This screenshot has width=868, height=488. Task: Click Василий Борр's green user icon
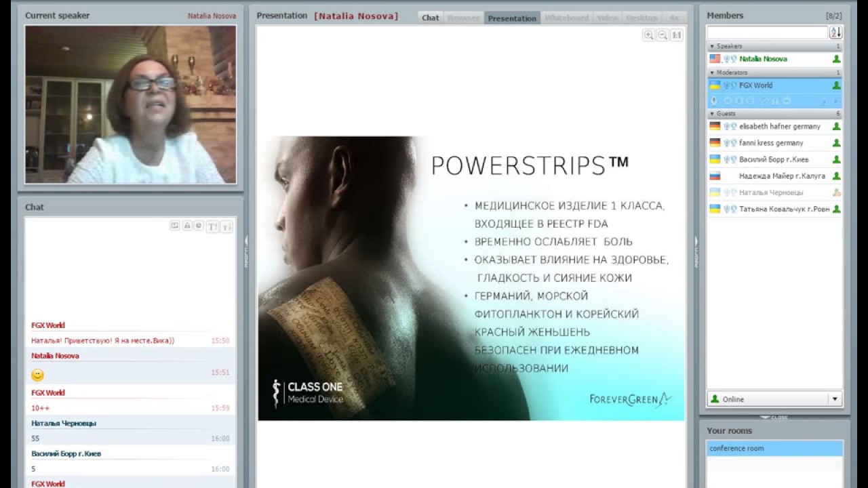click(836, 159)
